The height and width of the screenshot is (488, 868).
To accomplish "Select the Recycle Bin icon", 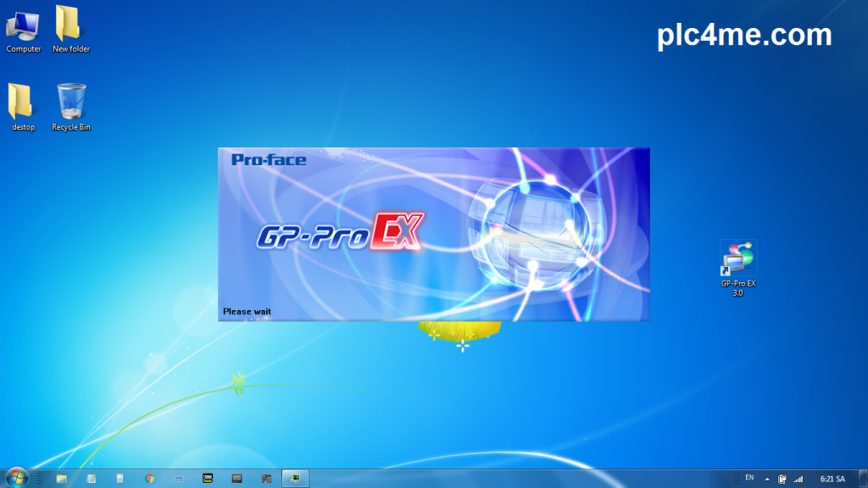I will pos(71,107).
